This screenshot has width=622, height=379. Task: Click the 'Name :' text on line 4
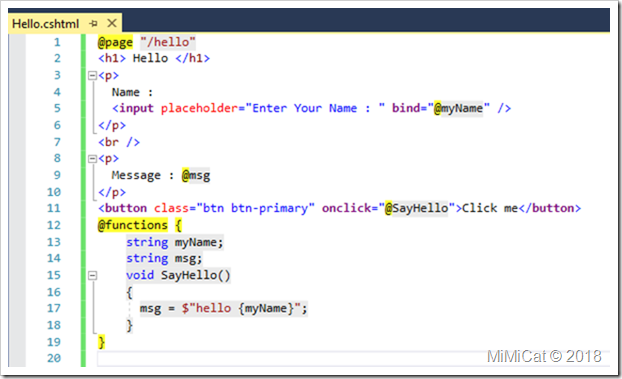point(132,92)
